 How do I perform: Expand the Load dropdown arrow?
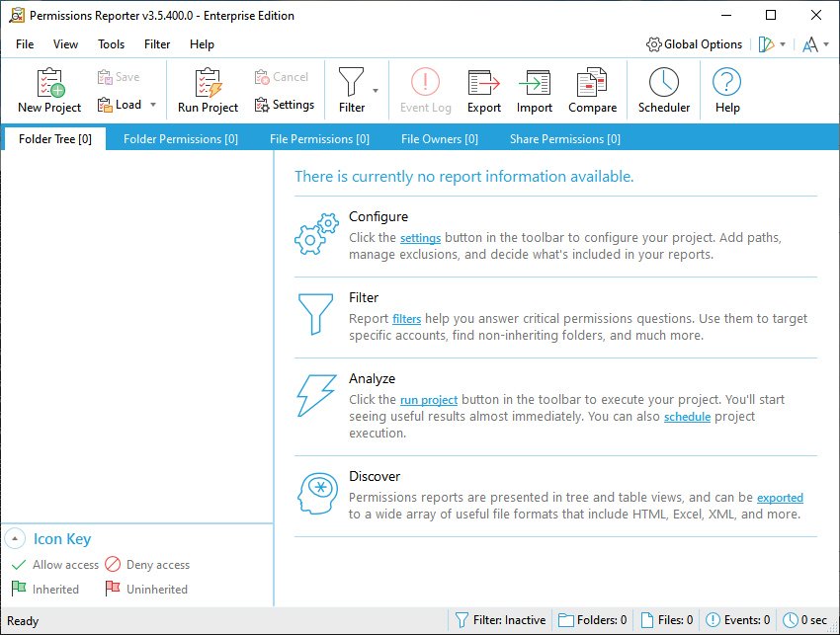(153, 105)
